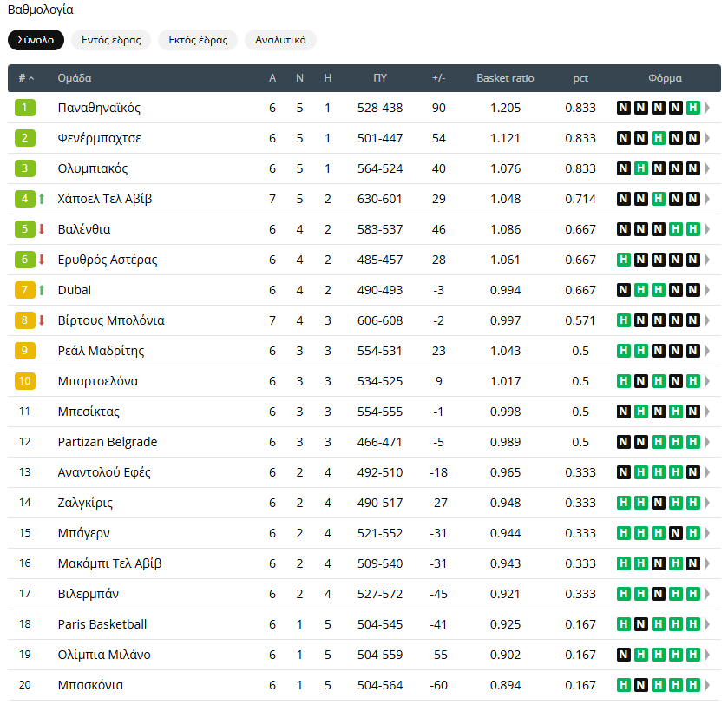The image size is (728, 705).
Task: Sort by the Basket ratio column header
Action: point(505,78)
